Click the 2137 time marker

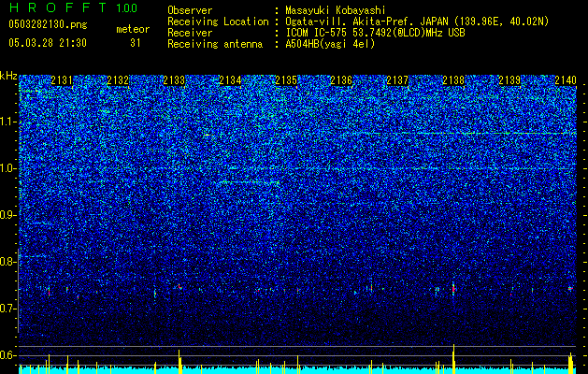[397, 80]
